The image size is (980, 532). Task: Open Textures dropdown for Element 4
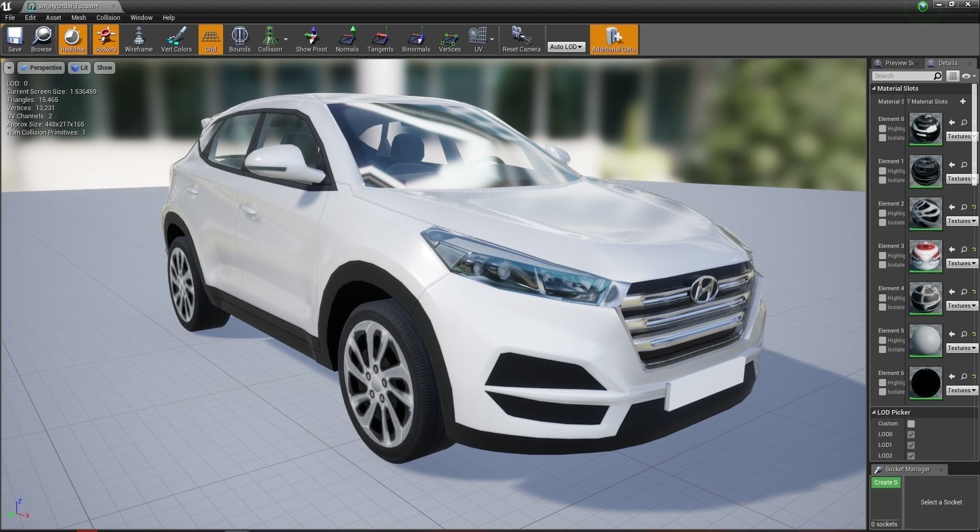click(962, 306)
